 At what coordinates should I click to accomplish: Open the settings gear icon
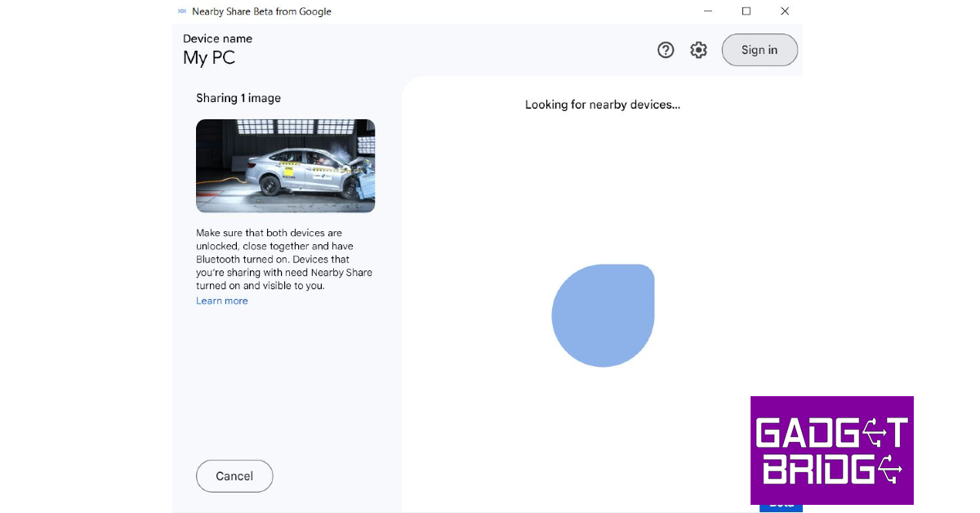pos(698,50)
